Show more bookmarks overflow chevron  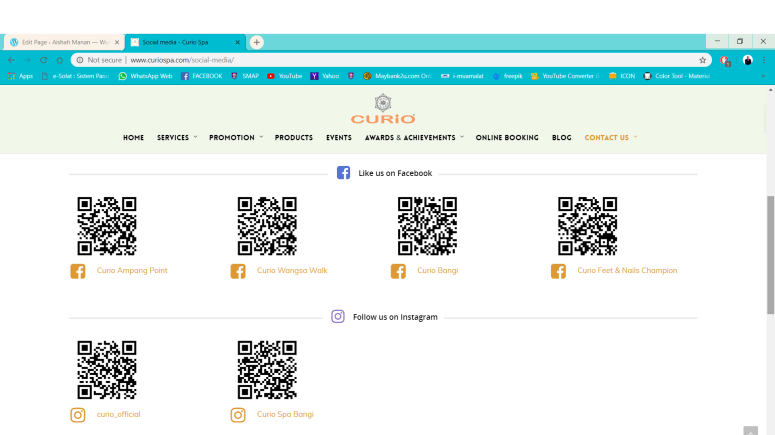[763, 76]
